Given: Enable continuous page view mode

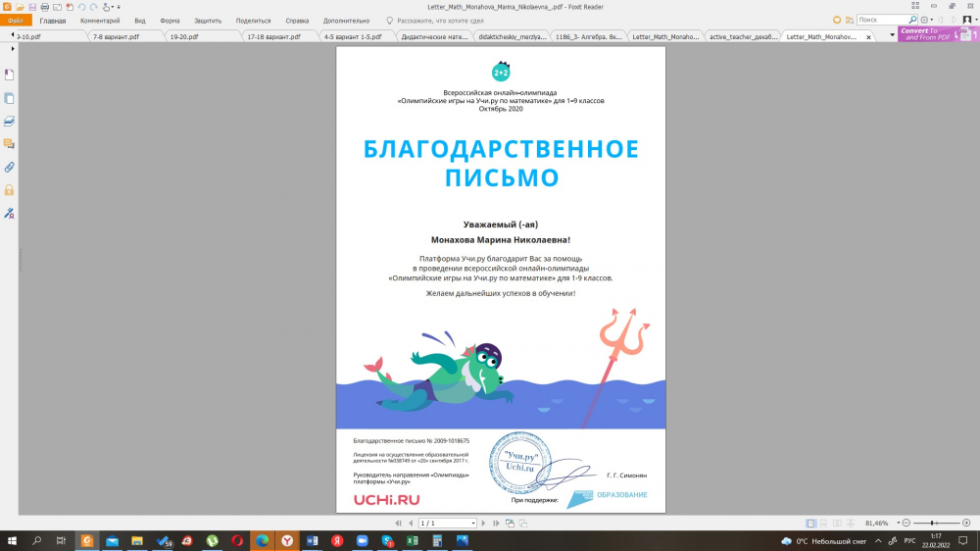Looking at the screenshot, I should tap(824, 523).
